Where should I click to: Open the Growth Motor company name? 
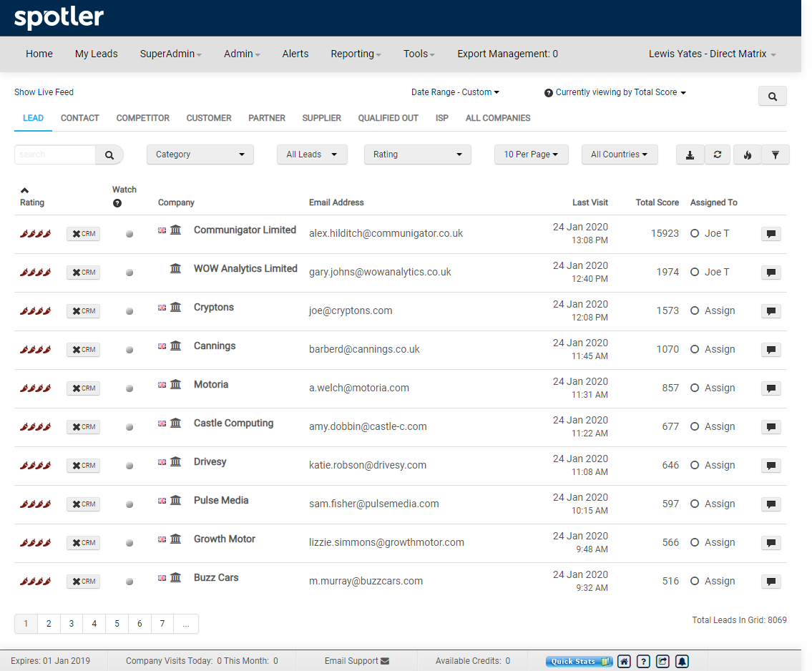(224, 539)
